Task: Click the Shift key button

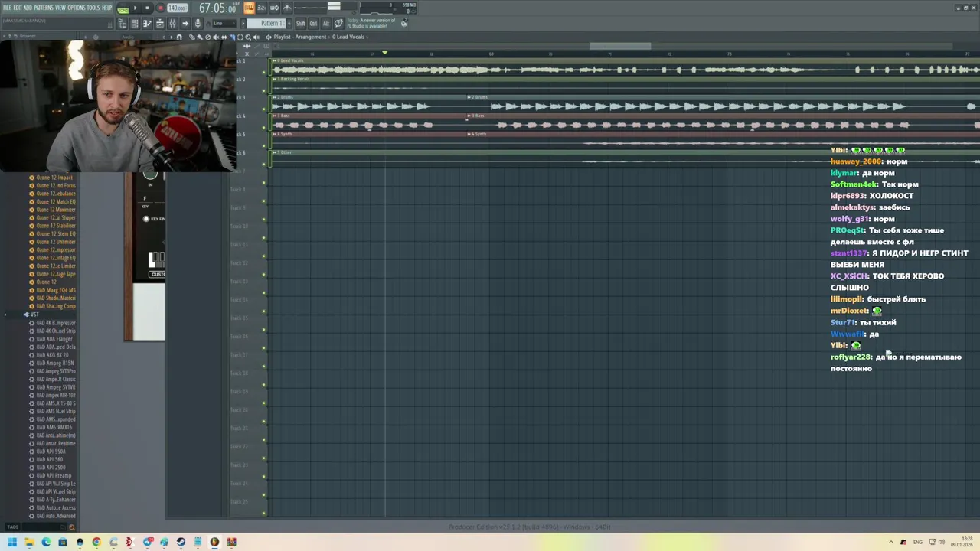Action: 301,24
